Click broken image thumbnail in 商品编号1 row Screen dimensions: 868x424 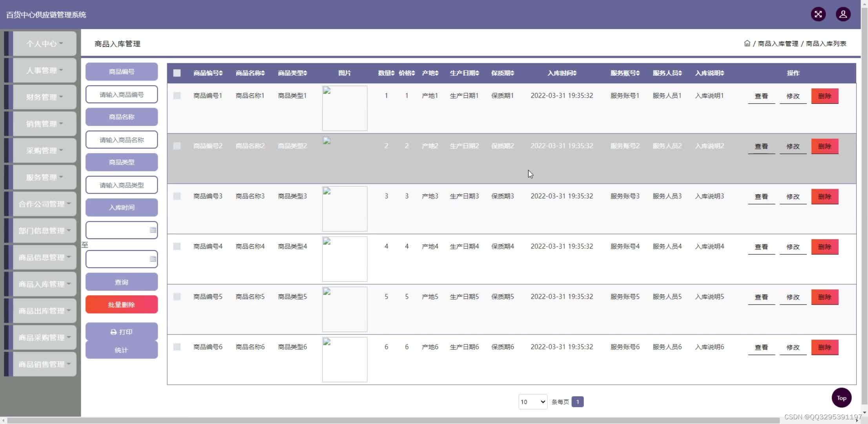pos(345,108)
